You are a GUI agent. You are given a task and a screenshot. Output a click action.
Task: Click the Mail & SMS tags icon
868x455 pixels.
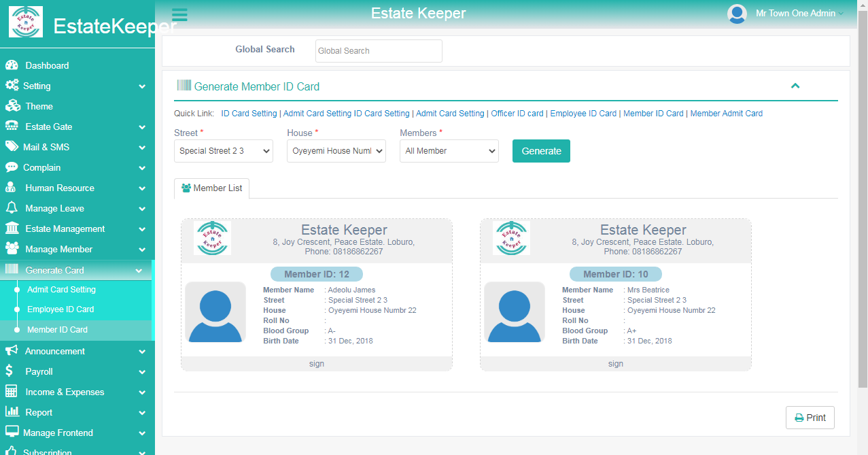click(x=12, y=147)
